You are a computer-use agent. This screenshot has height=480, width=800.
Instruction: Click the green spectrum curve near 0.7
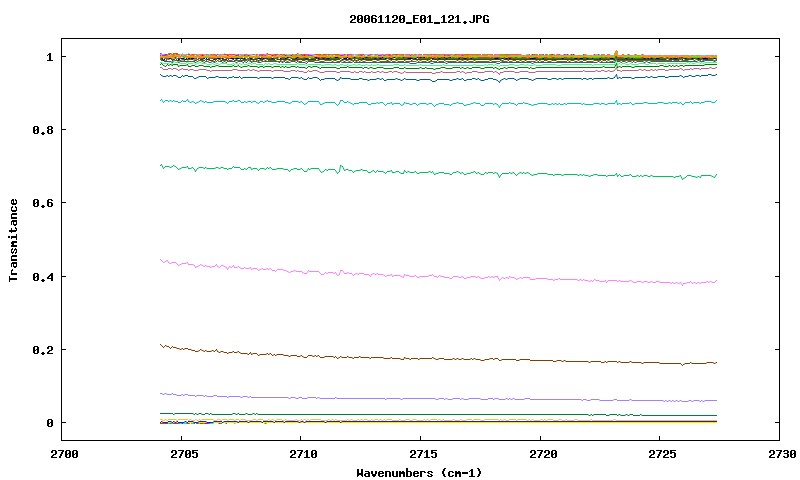[x=439, y=172]
